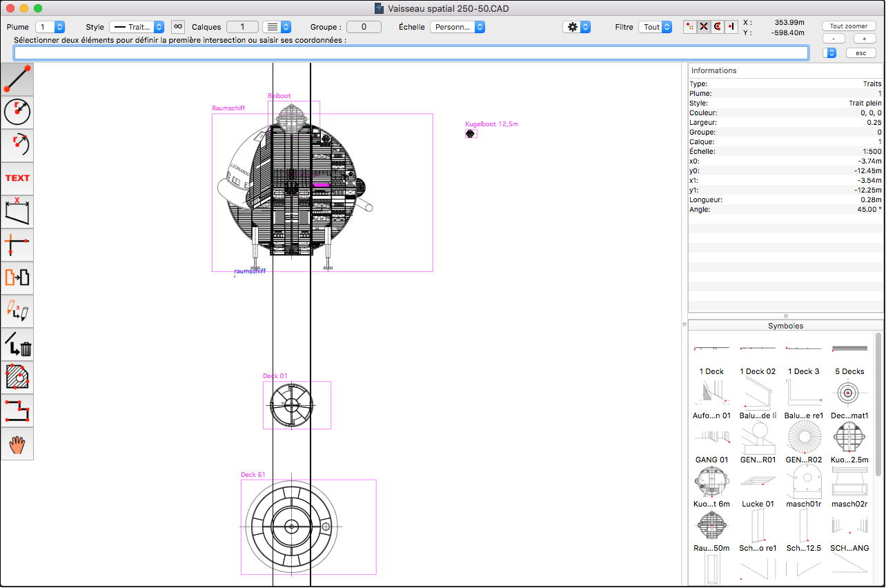
Task: Pick the masch02r symbol
Action: (x=849, y=486)
